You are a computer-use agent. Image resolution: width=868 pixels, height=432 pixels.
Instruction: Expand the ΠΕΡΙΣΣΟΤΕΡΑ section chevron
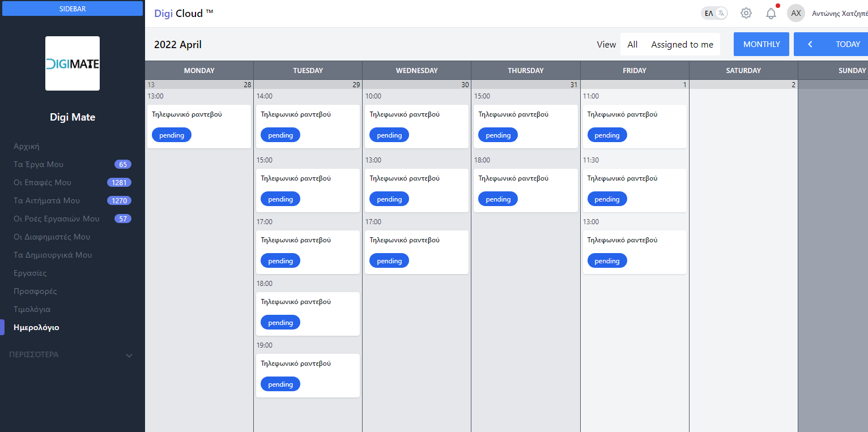point(129,355)
